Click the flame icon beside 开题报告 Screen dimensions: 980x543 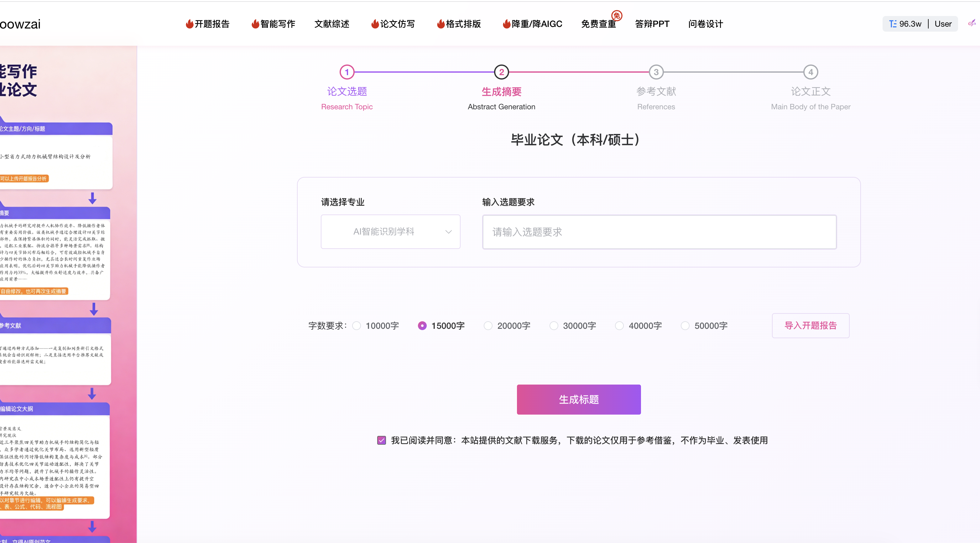[x=189, y=23]
